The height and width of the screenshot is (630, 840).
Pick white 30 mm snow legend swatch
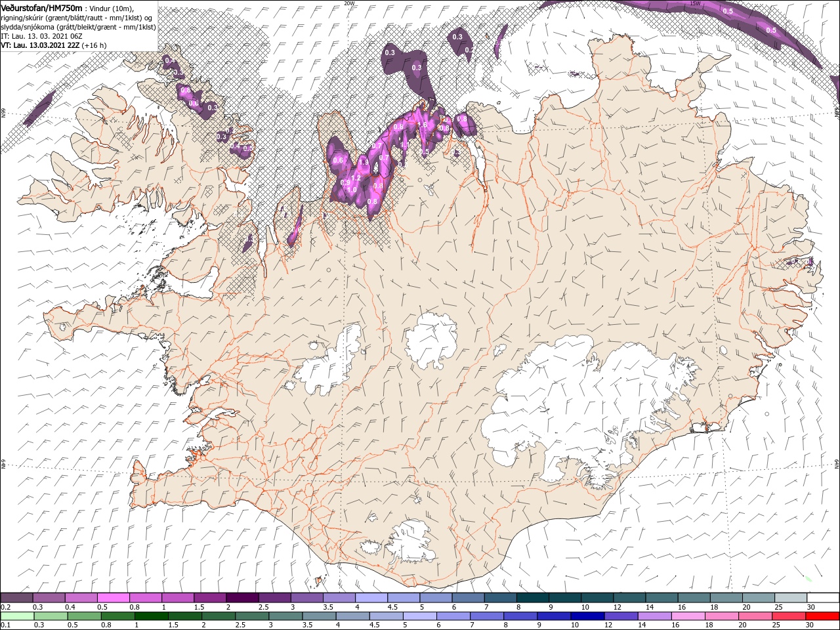coord(822,598)
